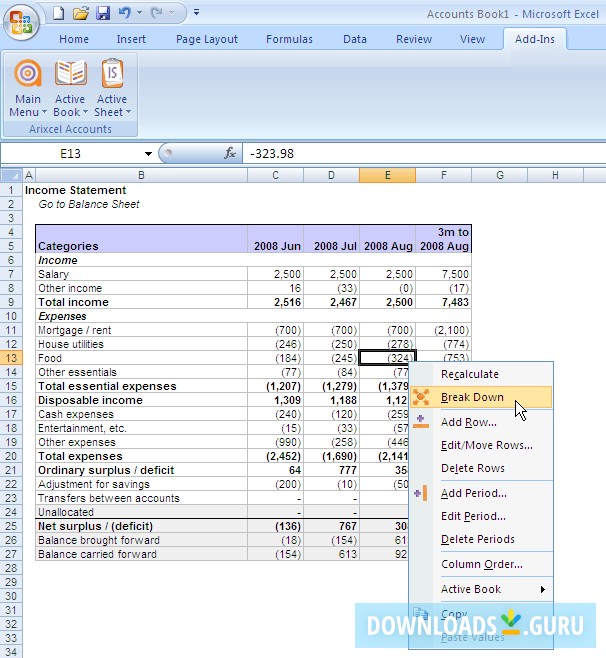This screenshot has height=658, width=606.
Task: Switch to the View tab
Action: point(472,39)
